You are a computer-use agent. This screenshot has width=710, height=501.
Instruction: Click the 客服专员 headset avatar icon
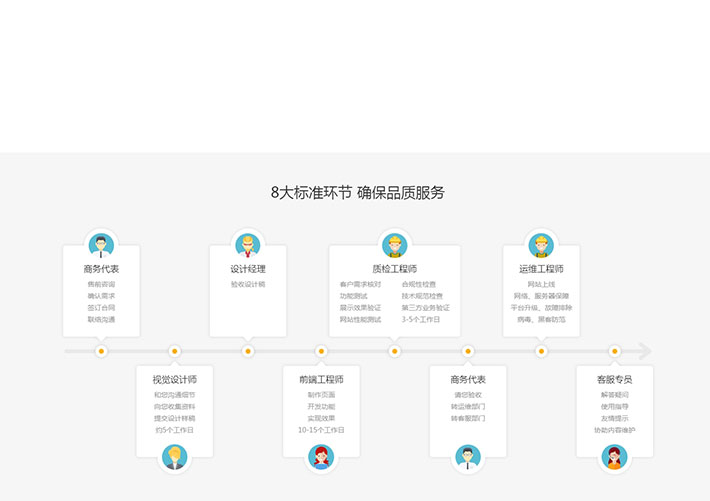pos(614,457)
